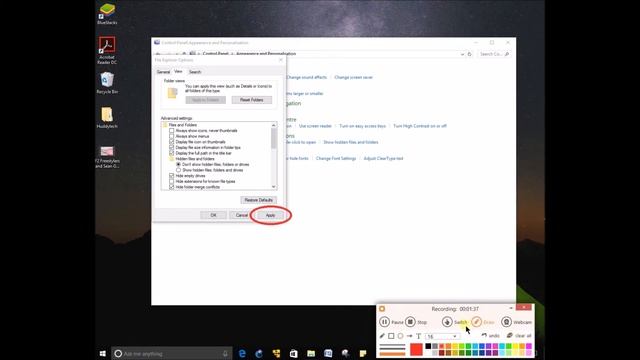Toggle Hide extensions for known file types
The image size is (640, 360).
(171, 181)
